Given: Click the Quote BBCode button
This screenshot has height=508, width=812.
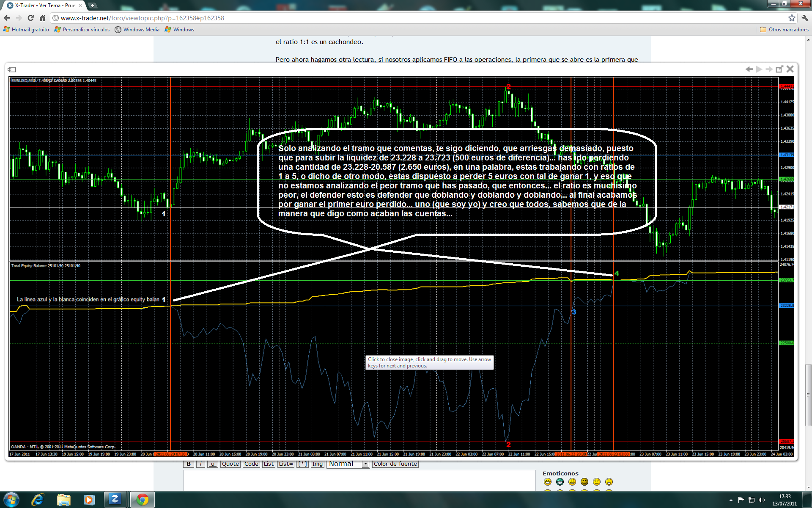Looking at the screenshot, I should point(230,464).
